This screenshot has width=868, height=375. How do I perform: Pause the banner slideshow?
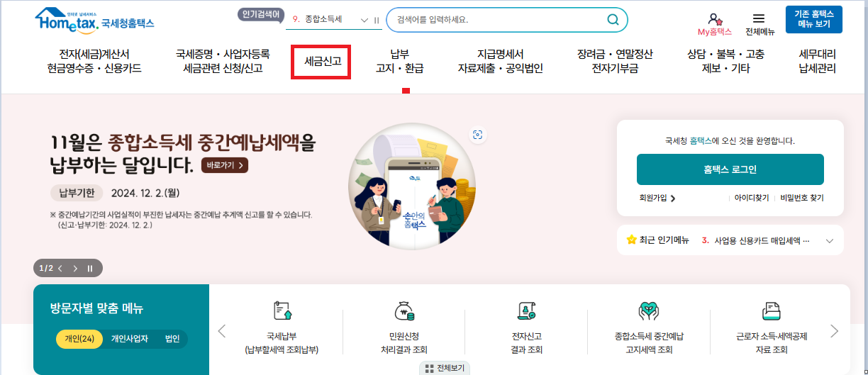(90, 268)
